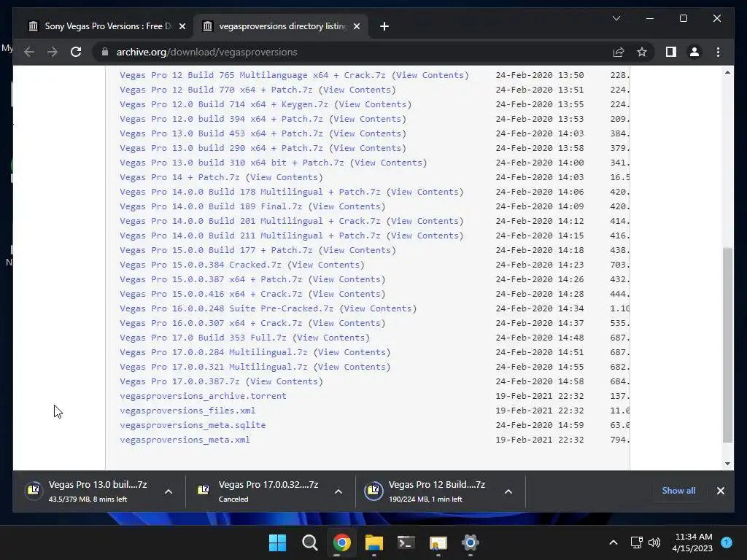
Task: Download Vegas Pro 12 Build 765 Multilanguage
Action: click(x=252, y=75)
